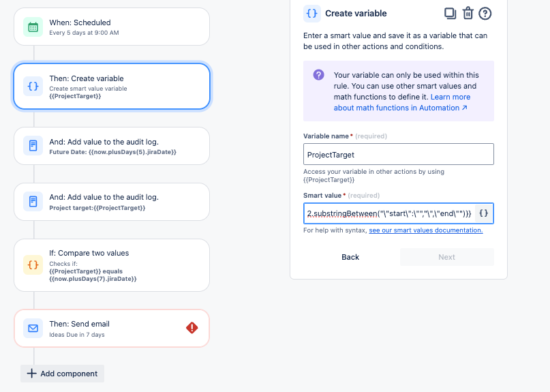Click the orange braces Compare values icon
Viewport: 550px width, 392px height.
33,265
